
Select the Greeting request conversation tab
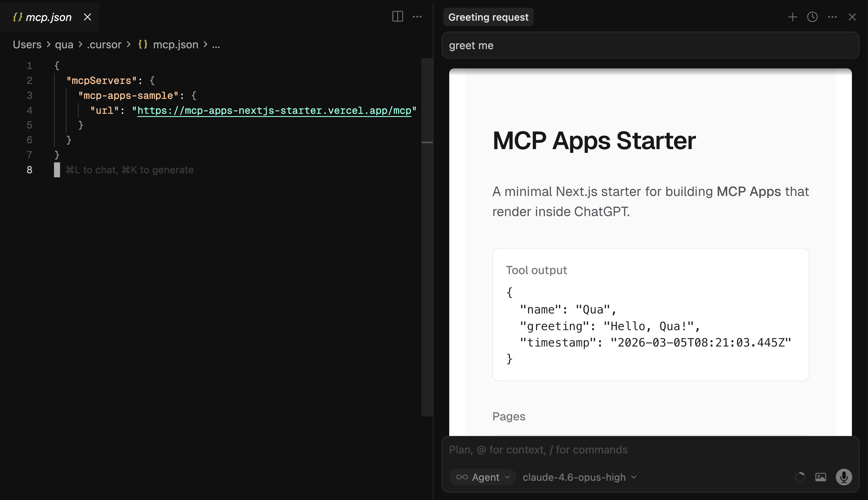click(488, 17)
